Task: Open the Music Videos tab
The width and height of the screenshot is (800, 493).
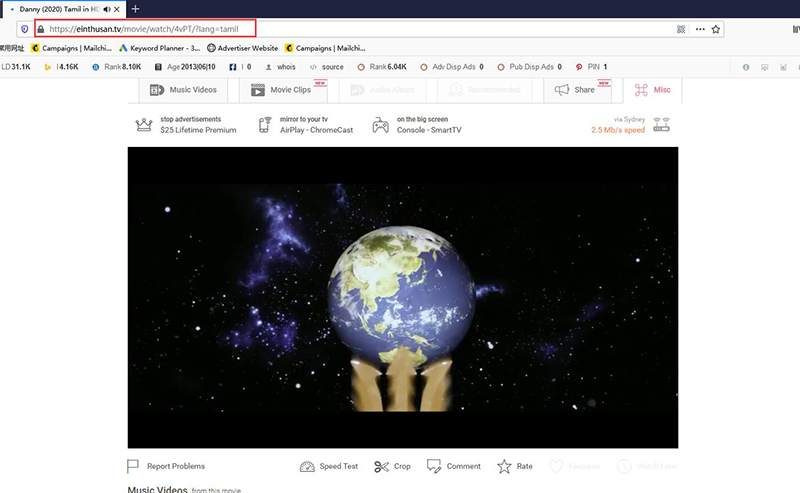Action: tap(184, 90)
